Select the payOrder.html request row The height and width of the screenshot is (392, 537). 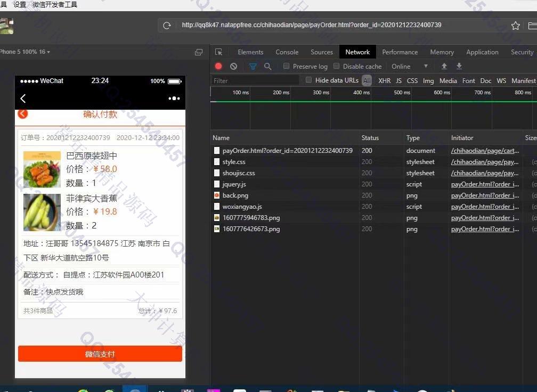(373, 151)
